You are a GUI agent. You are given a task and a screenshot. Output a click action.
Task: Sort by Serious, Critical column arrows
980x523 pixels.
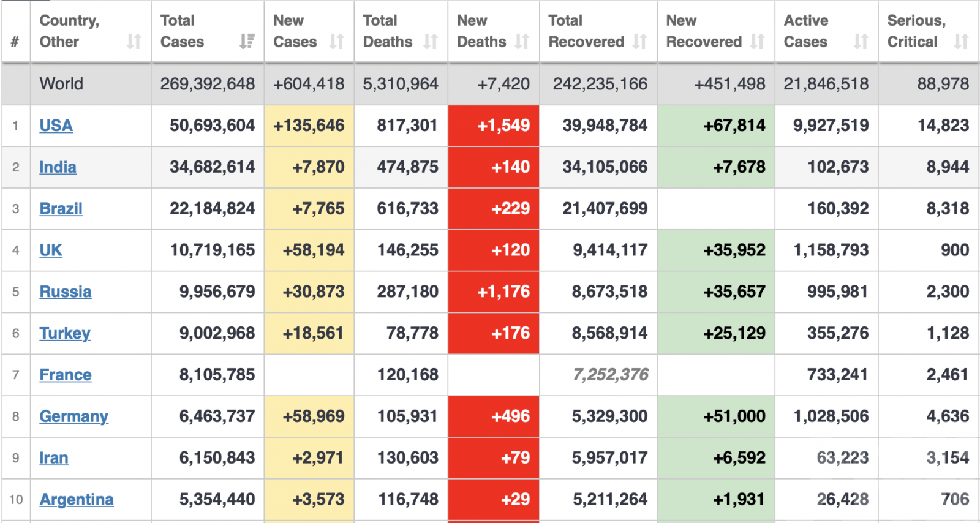(962, 42)
